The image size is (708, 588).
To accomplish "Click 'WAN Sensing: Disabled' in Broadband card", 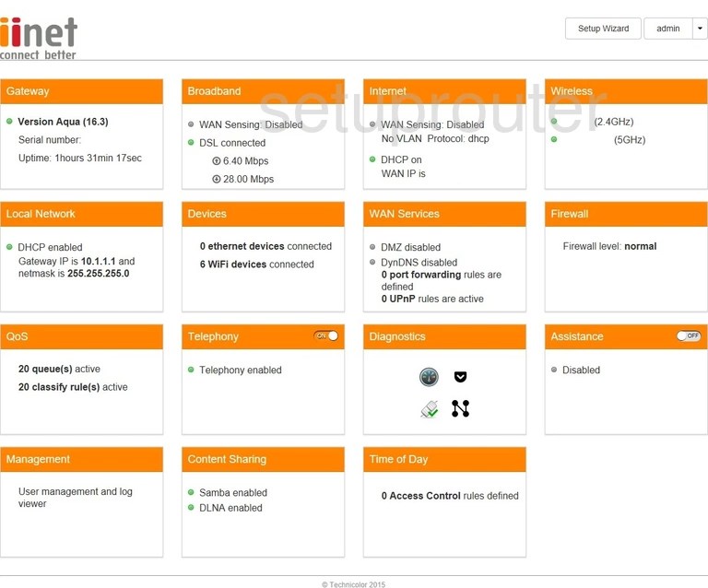I will [x=251, y=124].
